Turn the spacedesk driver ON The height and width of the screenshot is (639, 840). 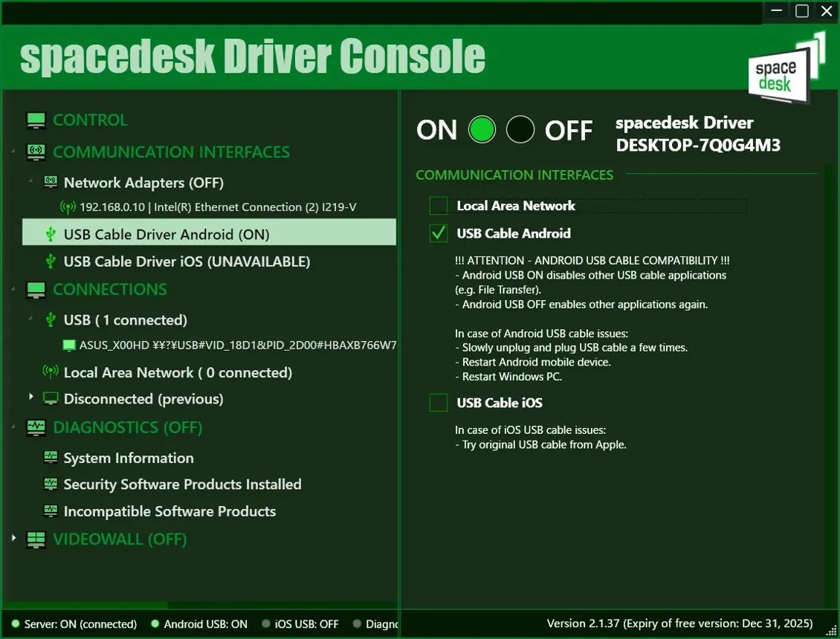tap(482, 129)
